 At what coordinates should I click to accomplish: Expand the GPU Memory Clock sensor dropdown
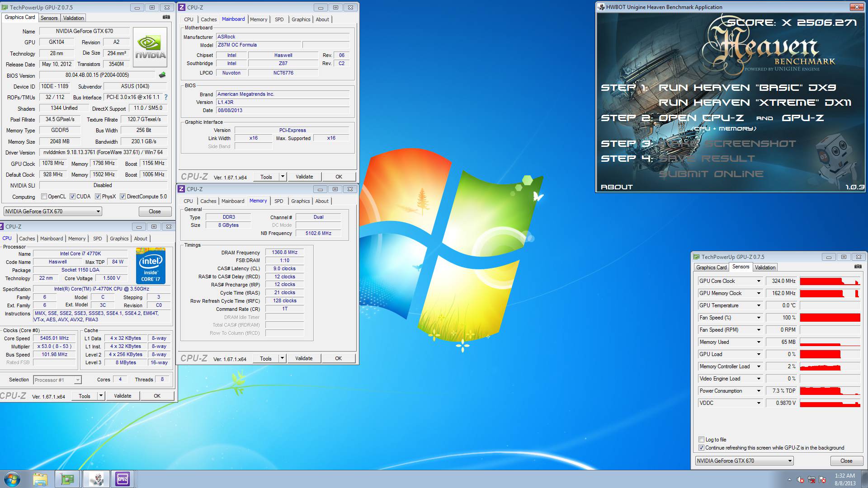759,293
